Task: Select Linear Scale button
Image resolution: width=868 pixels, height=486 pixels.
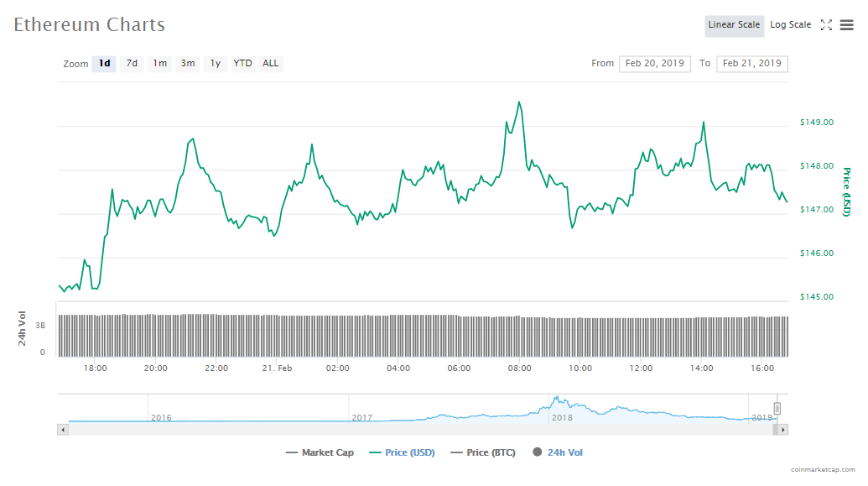Action: (x=734, y=25)
